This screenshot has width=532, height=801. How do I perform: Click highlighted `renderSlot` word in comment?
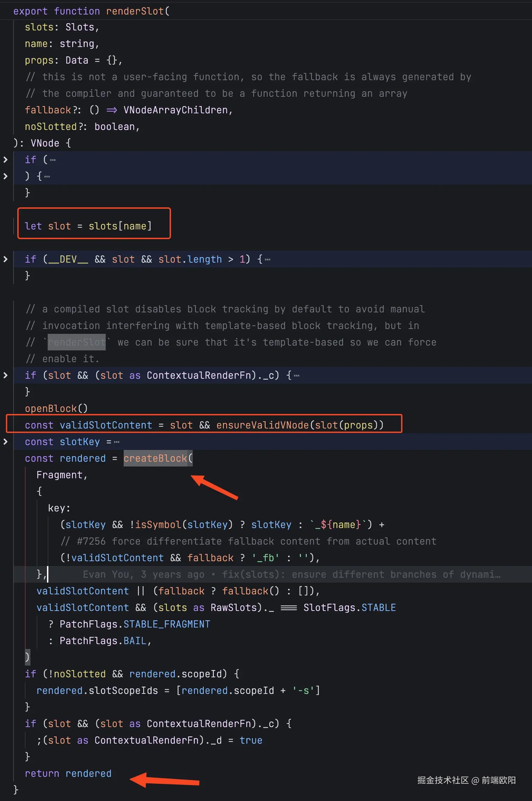pos(77,342)
